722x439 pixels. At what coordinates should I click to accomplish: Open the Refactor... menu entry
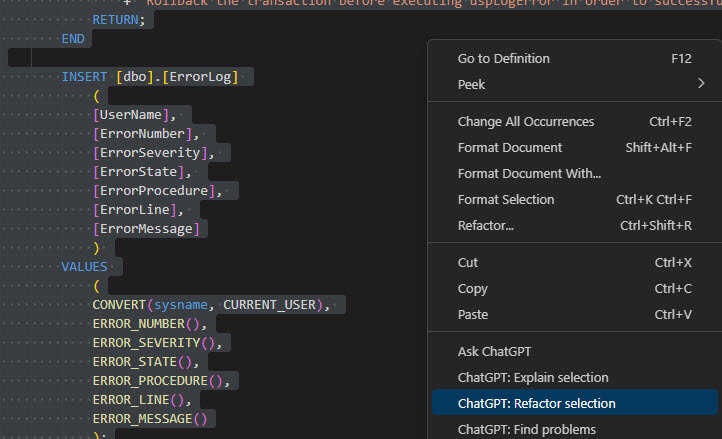(x=486, y=226)
